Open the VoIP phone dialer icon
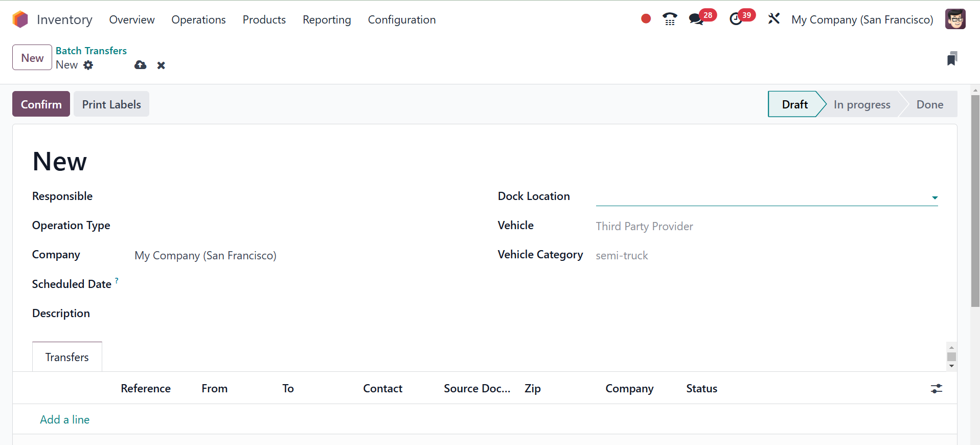 (x=670, y=19)
